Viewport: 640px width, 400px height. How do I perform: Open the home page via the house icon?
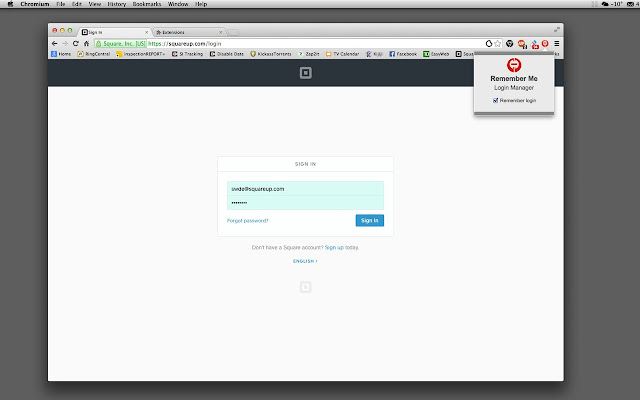[86, 43]
